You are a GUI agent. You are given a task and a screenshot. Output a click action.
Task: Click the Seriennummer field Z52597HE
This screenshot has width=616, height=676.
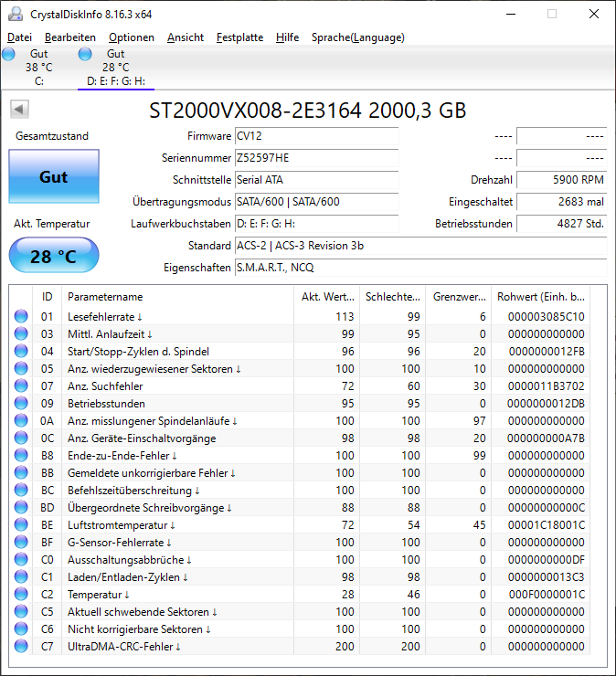pyautogui.click(x=316, y=158)
